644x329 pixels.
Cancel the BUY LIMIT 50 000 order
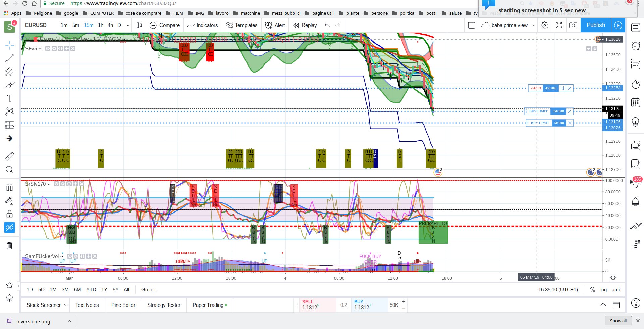pyautogui.click(x=569, y=123)
